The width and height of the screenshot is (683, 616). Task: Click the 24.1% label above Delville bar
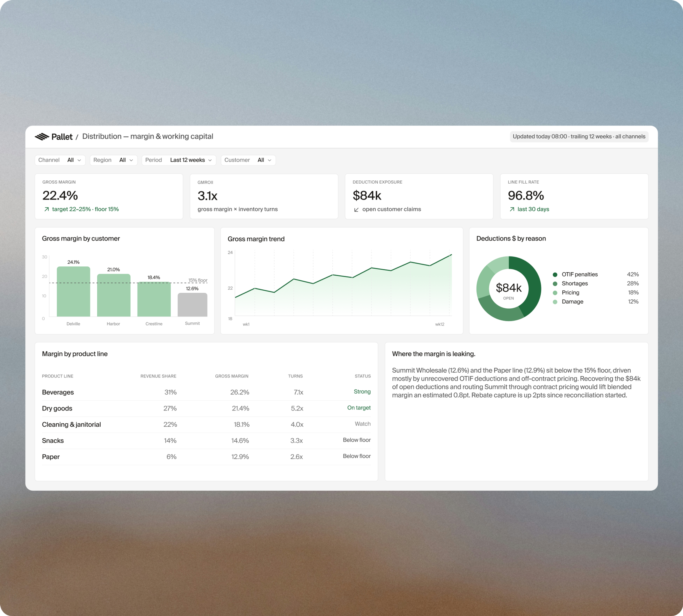click(73, 262)
